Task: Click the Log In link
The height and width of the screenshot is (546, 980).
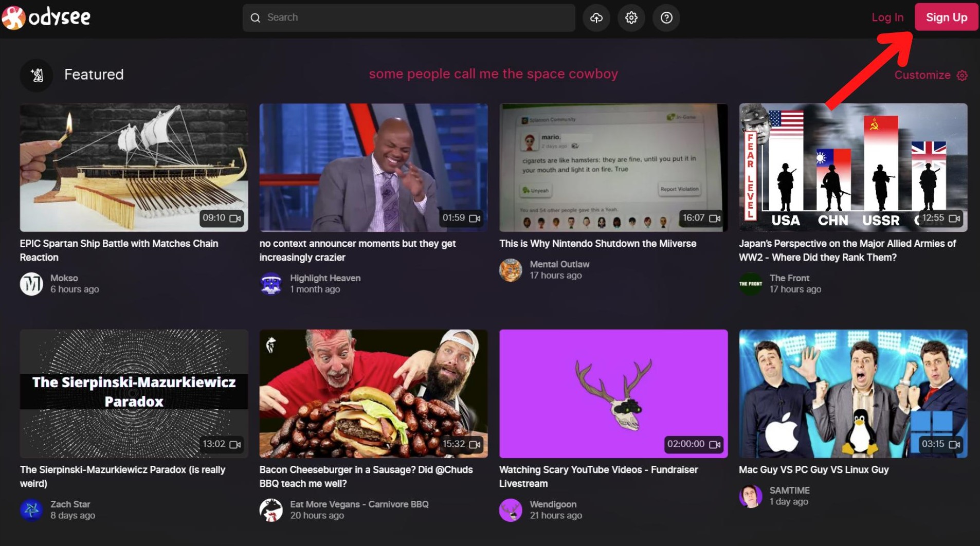Action: [887, 17]
